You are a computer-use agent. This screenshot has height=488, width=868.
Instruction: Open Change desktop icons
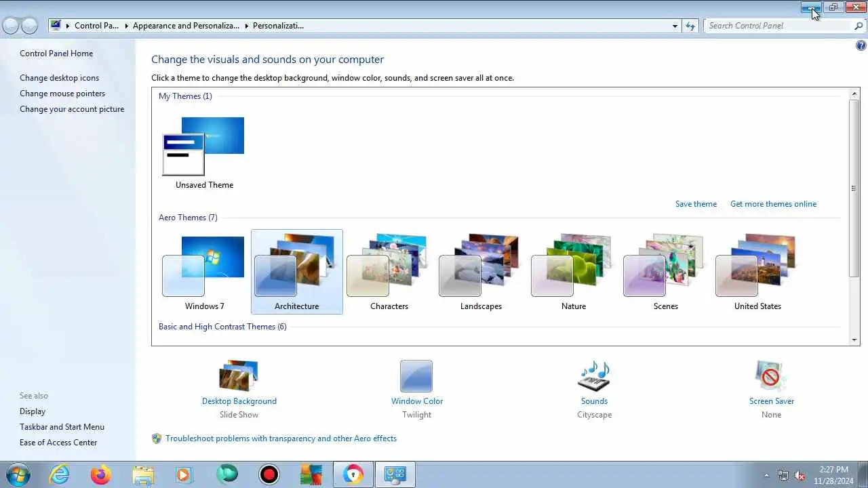(59, 78)
